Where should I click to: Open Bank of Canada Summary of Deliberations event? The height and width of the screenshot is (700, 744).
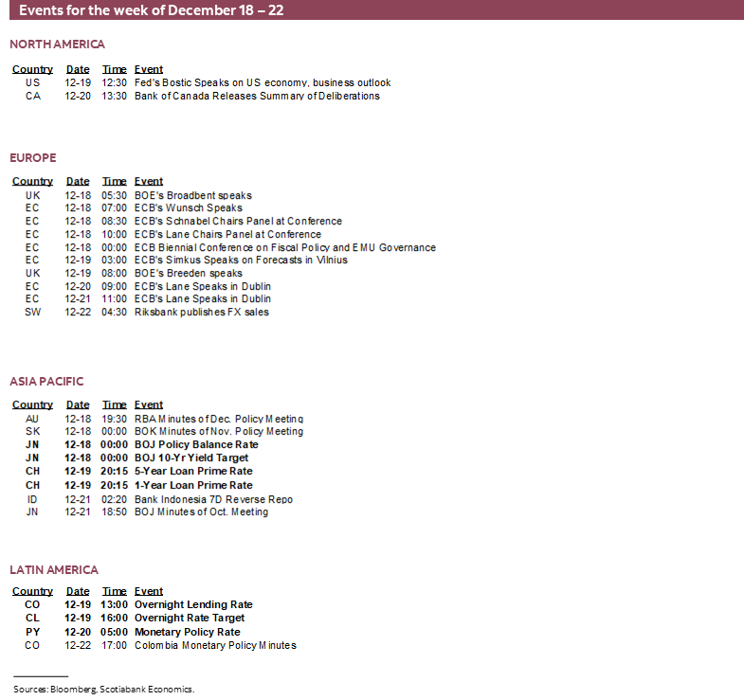click(x=256, y=96)
